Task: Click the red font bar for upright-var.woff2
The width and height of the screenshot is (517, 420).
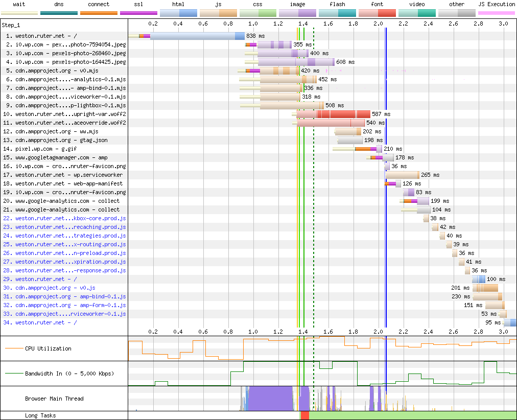Action: [342, 114]
